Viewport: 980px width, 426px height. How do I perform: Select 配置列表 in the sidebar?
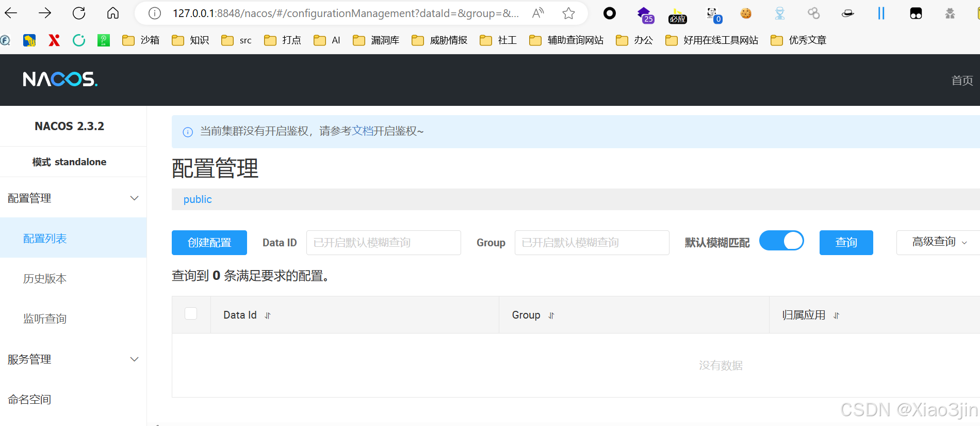click(x=73, y=238)
